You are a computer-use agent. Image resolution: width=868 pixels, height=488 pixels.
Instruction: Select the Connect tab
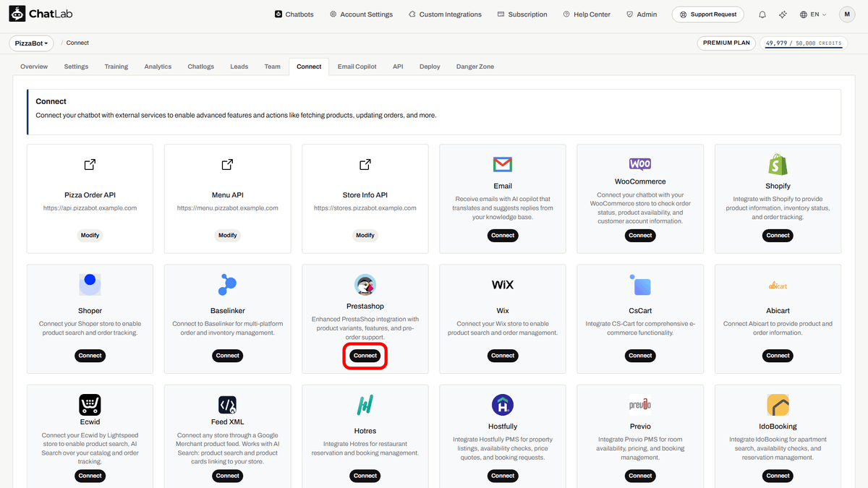coord(309,67)
